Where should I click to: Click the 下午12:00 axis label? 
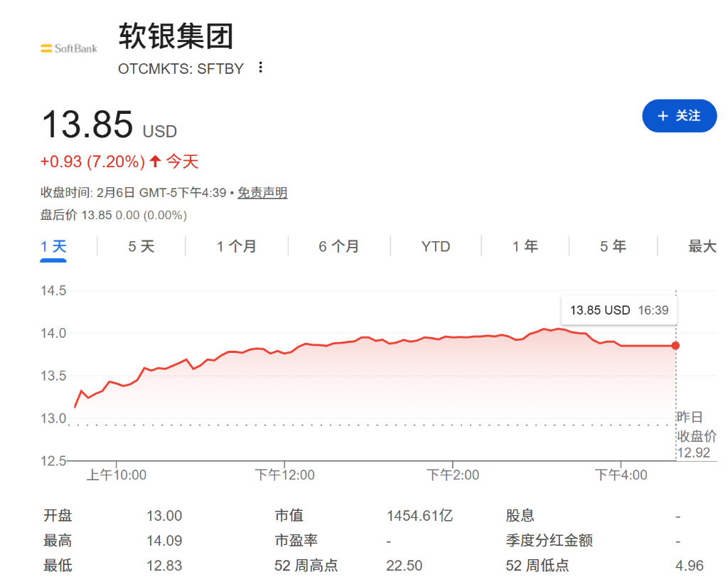pos(284,475)
